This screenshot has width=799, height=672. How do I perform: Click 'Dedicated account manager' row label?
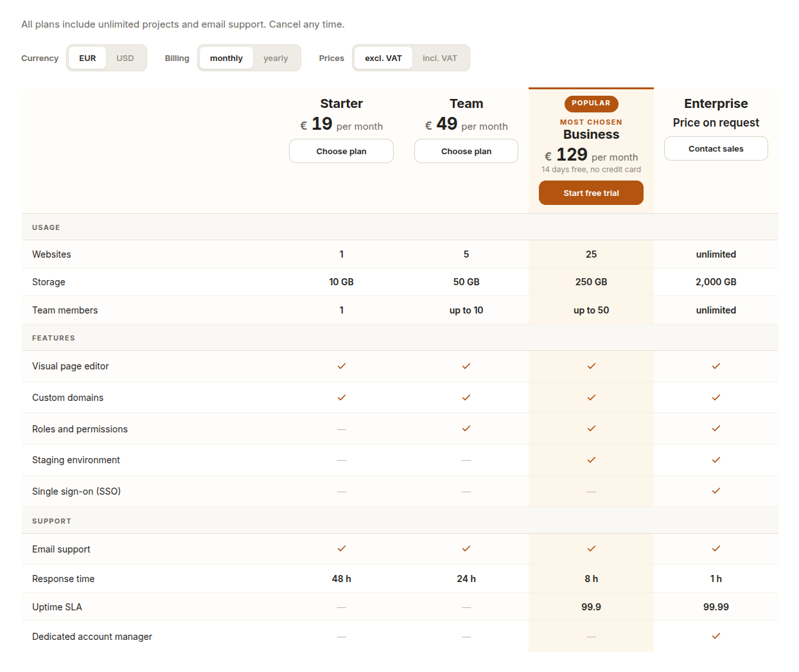tap(92, 637)
